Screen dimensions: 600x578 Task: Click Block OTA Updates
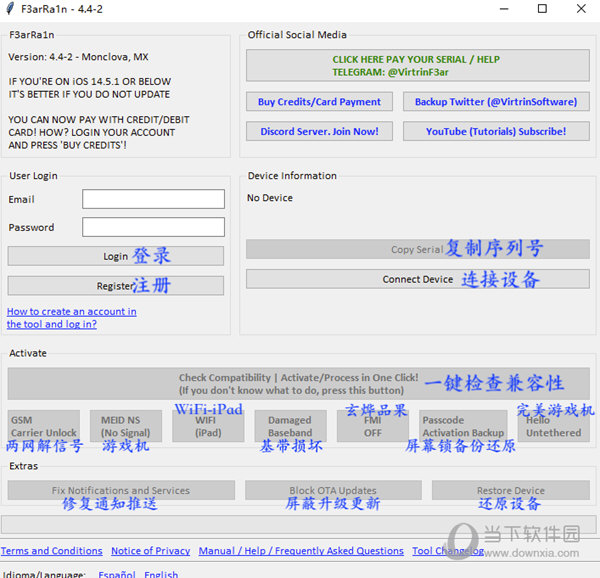pyautogui.click(x=333, y=490)
